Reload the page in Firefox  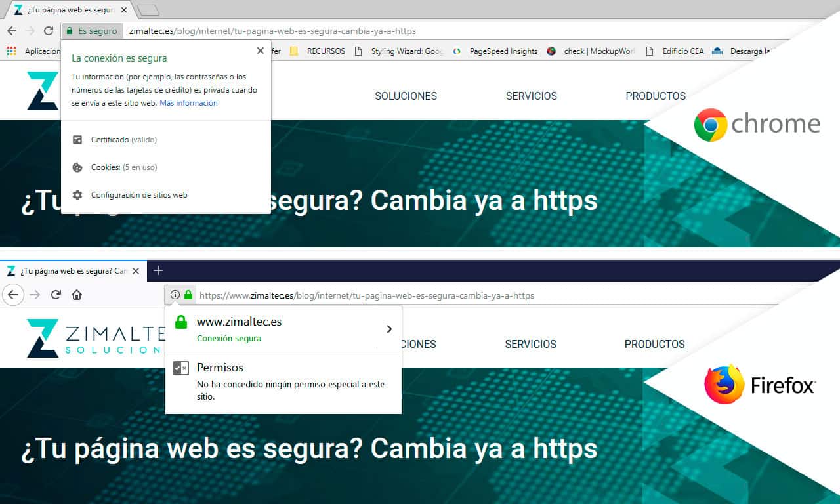point(56,295)
